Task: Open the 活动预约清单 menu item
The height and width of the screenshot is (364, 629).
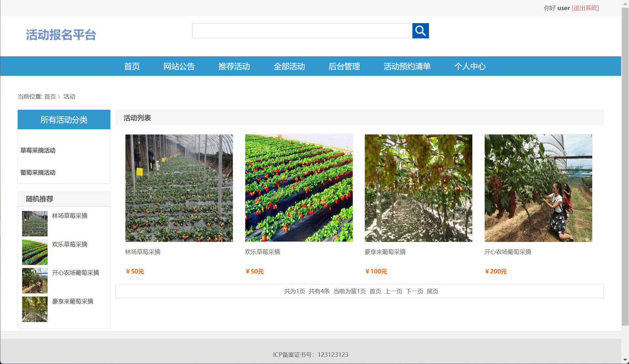Action: pos(407,66)
